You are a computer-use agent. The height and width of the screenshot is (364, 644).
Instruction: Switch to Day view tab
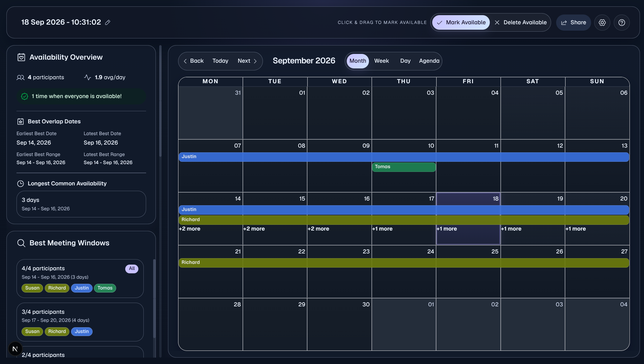[x=405, y=61]
